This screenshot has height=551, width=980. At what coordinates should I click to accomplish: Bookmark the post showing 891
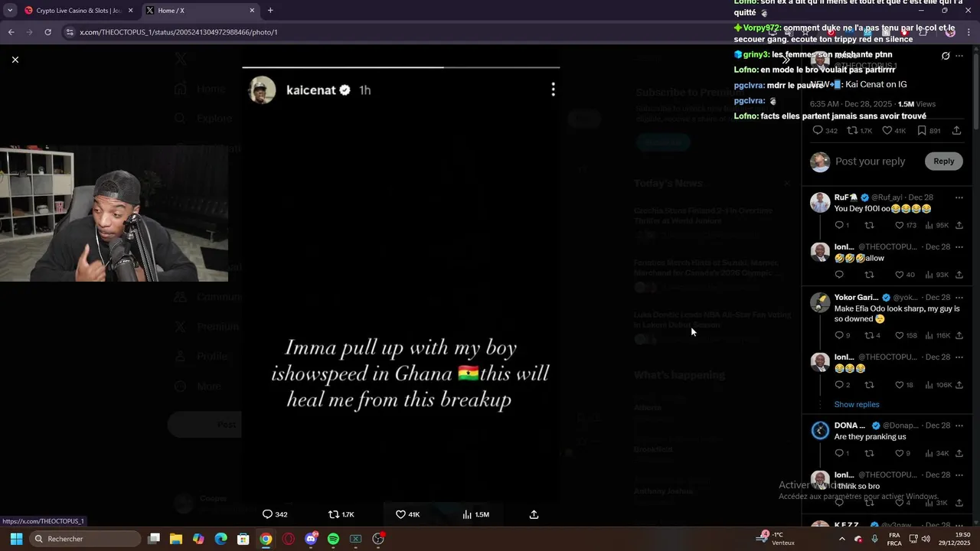(929, 131)
